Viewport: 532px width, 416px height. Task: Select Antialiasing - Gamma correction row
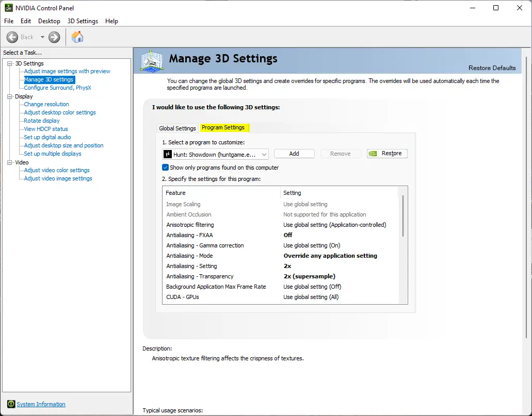click(280, 245)
